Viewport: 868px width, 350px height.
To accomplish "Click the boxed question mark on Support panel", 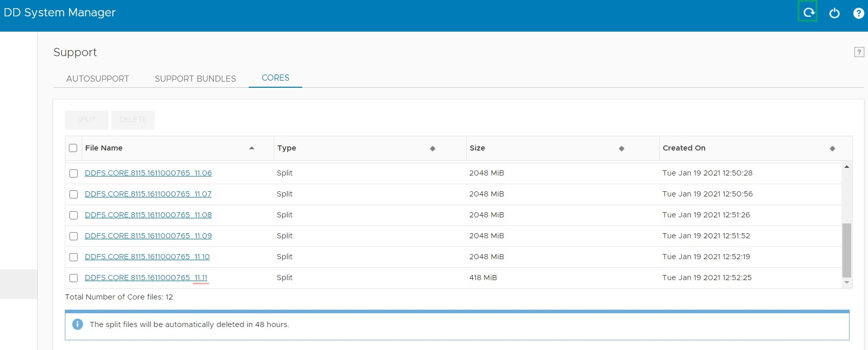I will pyautogui.click(x=859, y=52).
